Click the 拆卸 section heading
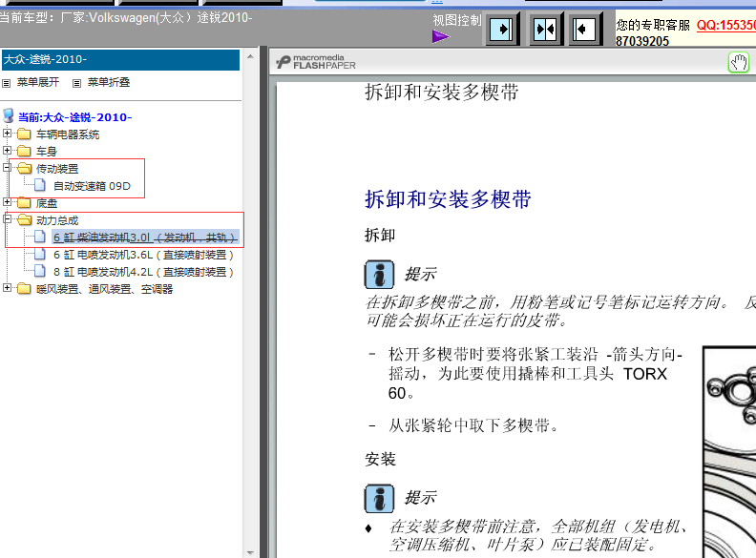Viewport: 756px width, 558px height. (x=380, y=236)
